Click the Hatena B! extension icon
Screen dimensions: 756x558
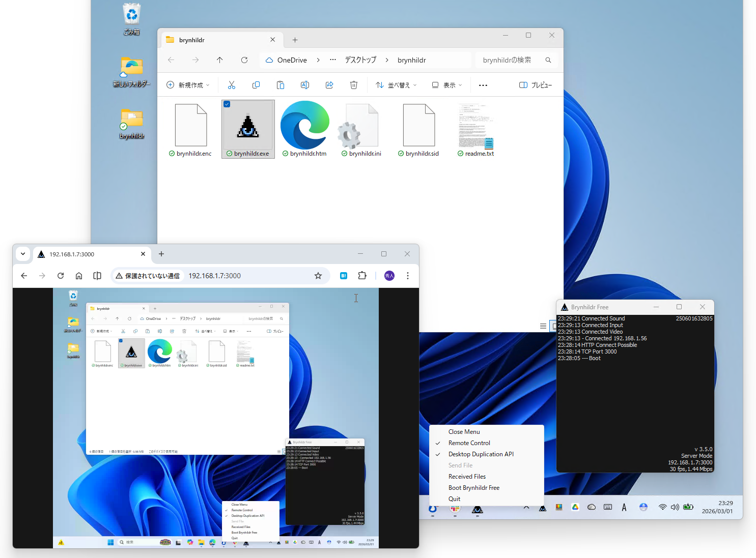pyautogui.click(x=344, y=276)
